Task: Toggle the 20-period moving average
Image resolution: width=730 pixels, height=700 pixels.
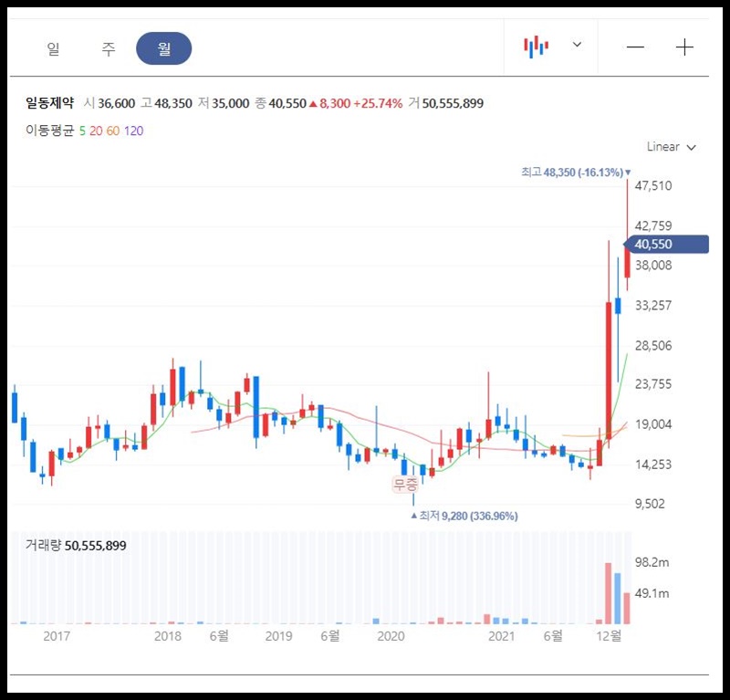Action: (x=96, y=131)
